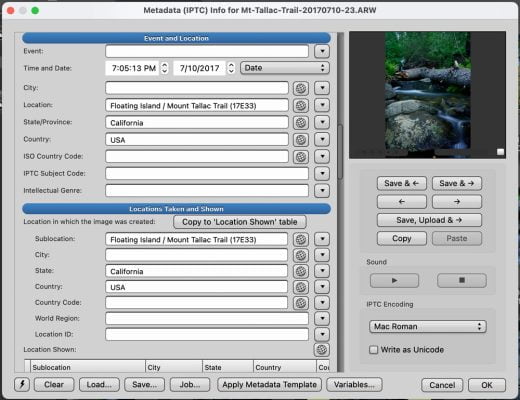Screen dimensions: 520x400
Task: Open the City field dropdown arrow
Action: pyautogui.click(x=322, y=88)
